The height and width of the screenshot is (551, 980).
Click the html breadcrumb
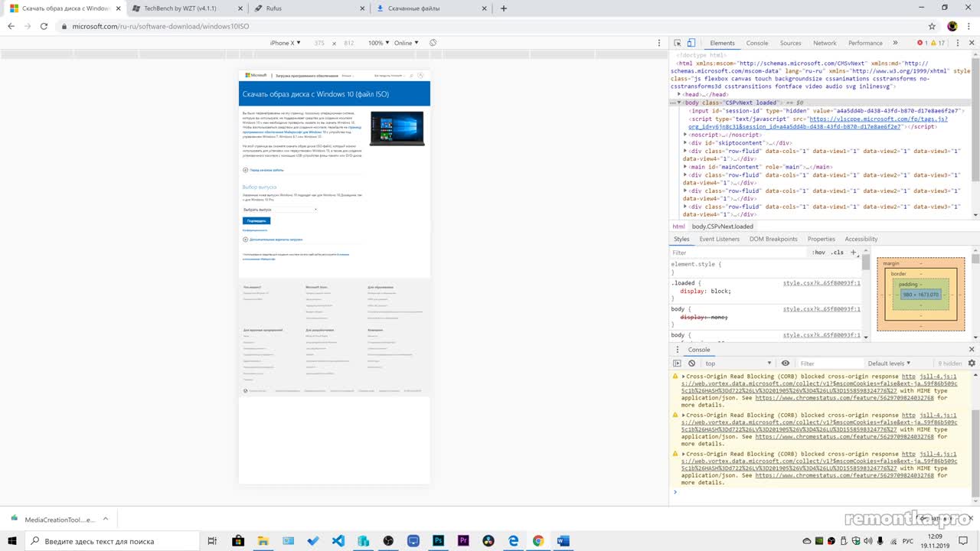[x=679, y=227]
